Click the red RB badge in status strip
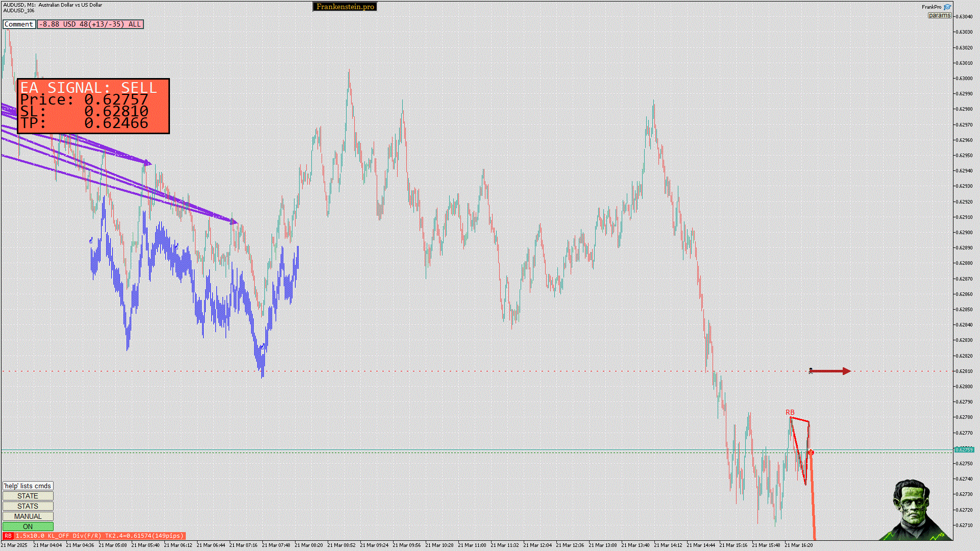The height and width of the screenshot is (551, 980). (8, 536)
